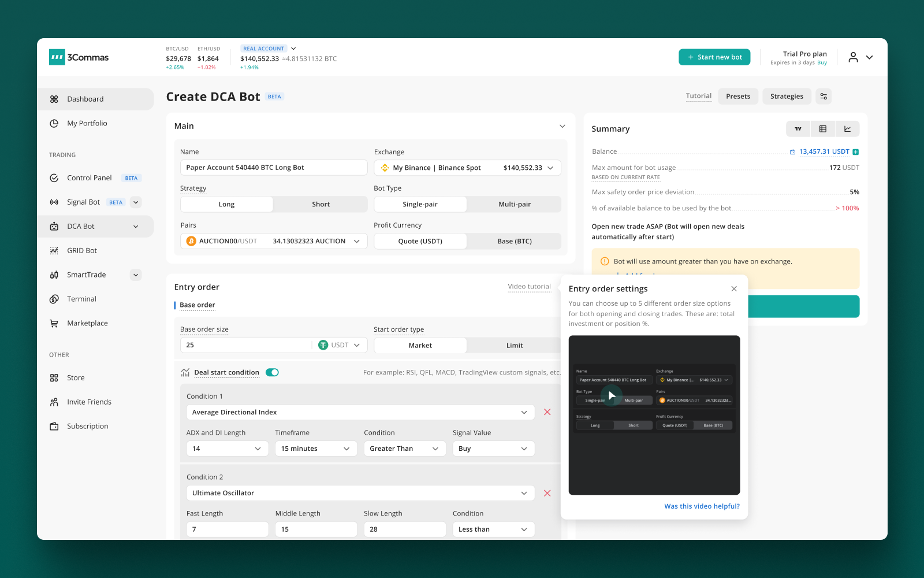Open the user profile icon
Screen dimensions: 924x578
853,57
